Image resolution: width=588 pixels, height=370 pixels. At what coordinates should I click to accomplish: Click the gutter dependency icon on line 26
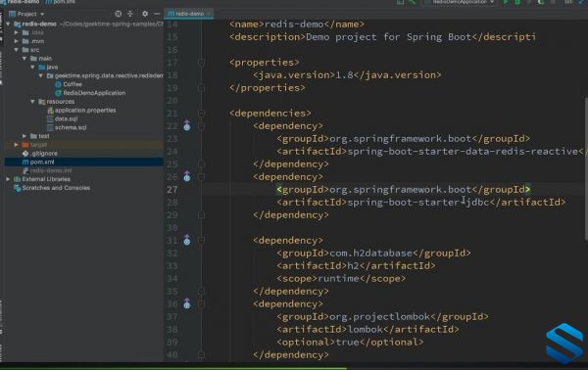(187, 176)
